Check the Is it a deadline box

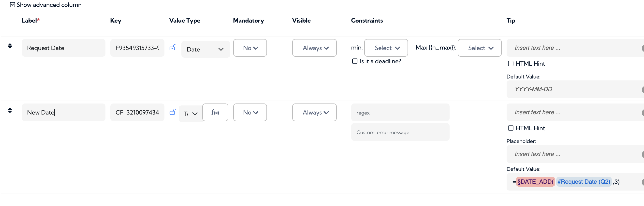[355, 61]
